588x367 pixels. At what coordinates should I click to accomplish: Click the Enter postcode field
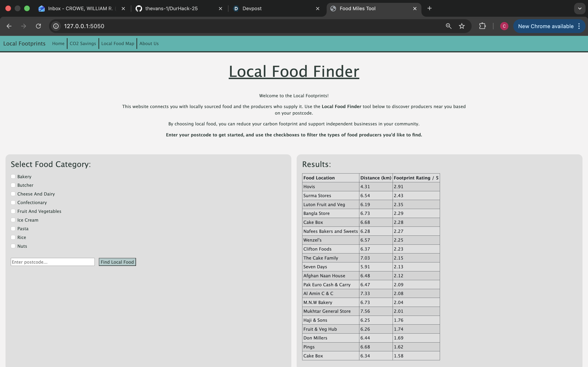(x=53, y=262)
